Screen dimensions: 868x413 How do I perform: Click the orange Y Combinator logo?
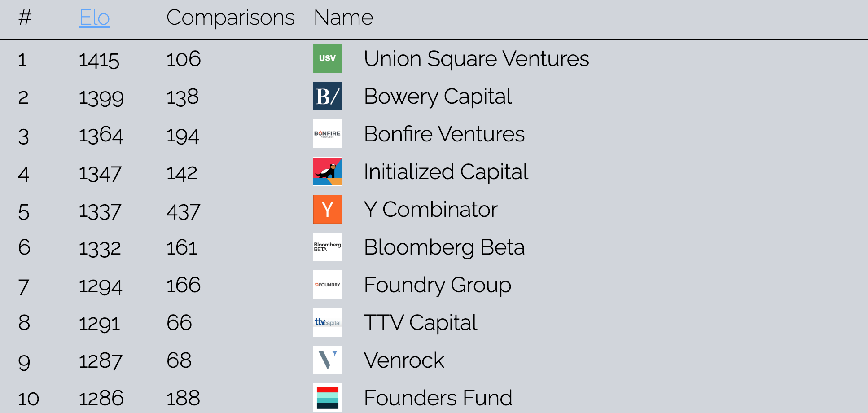click(327, 209)
